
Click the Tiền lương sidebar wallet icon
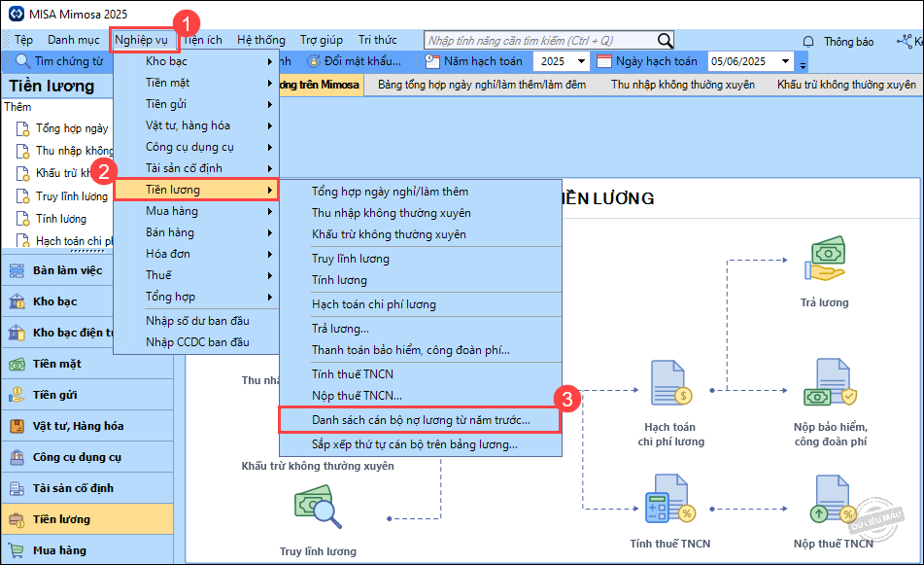pyautogui.click(x=17, y=519)
